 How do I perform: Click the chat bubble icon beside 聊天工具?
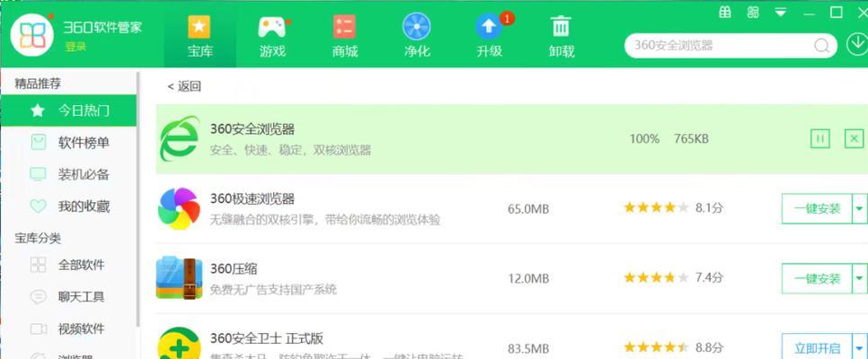pos(38,297)
